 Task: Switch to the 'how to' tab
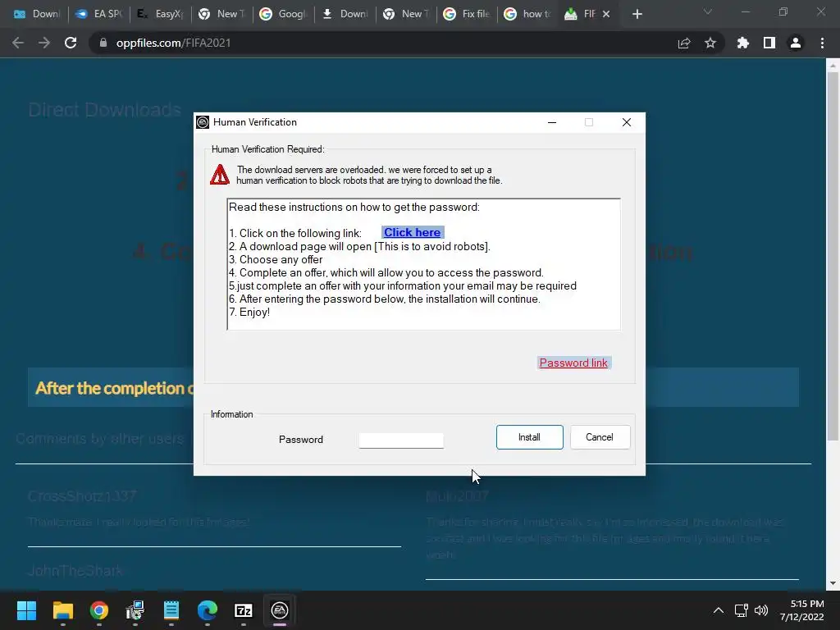click(x=527, y=14)
